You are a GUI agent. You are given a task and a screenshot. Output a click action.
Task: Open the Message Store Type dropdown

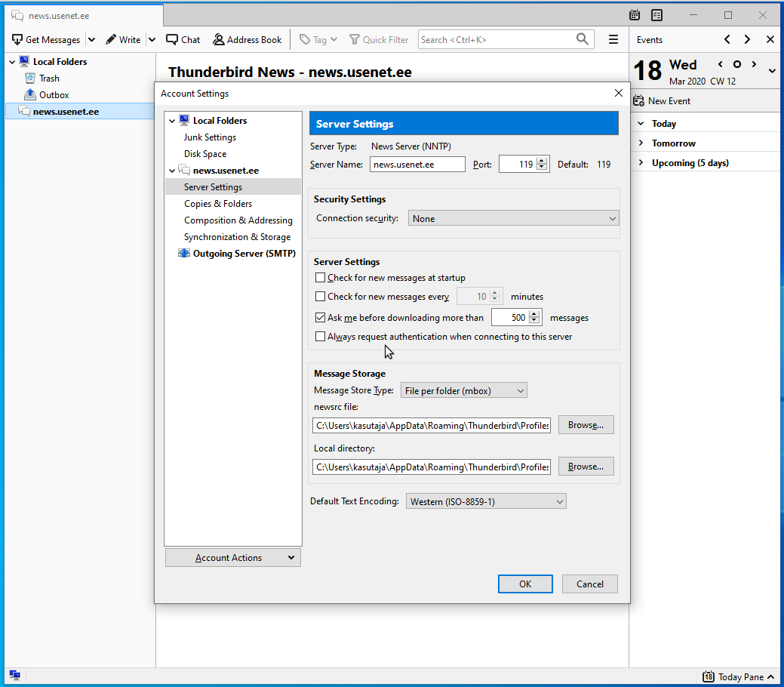[463, 391]
